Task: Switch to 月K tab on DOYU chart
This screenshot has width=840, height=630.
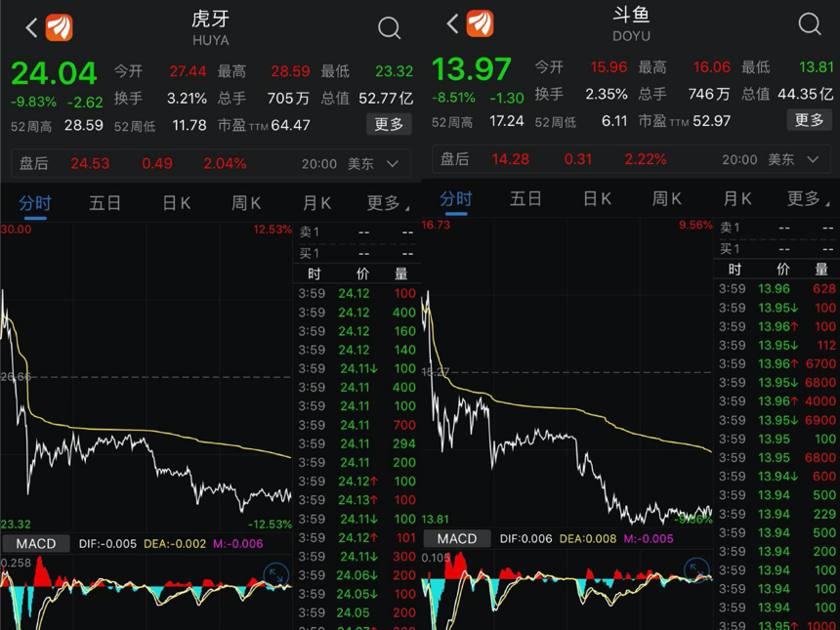Action: coord(737,198)
